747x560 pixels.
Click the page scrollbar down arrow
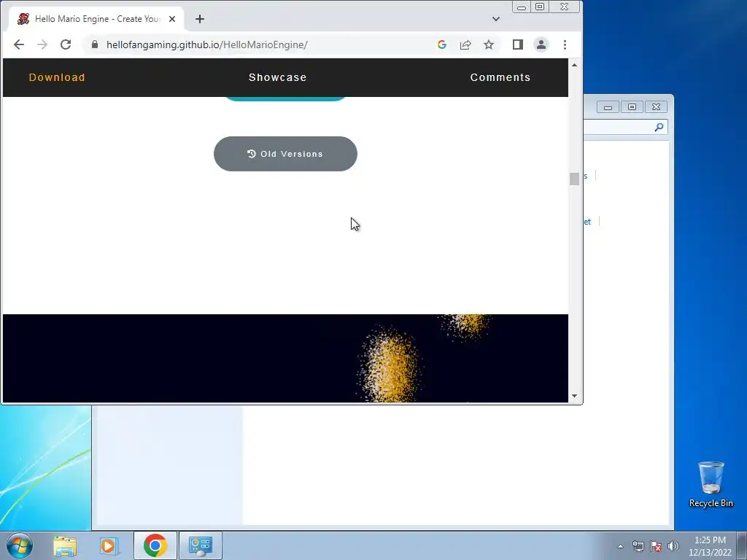point(575,396)
